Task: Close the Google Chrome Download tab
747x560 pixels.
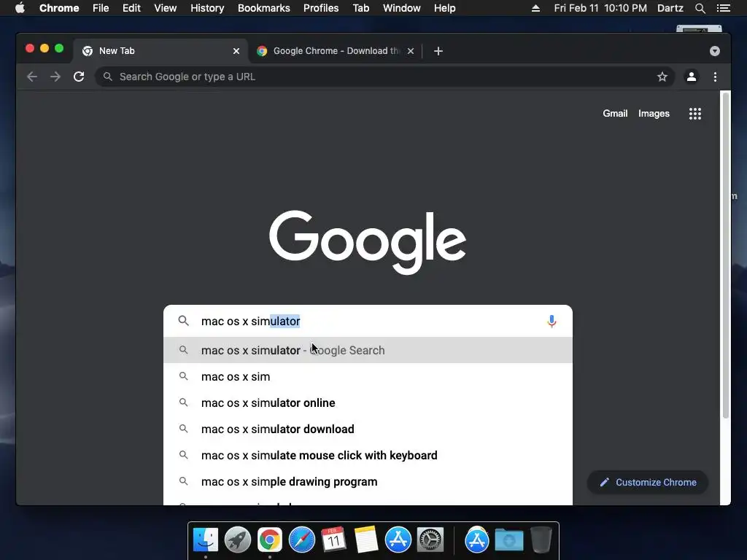Action: pyautogui.click(x=411, y=51)
